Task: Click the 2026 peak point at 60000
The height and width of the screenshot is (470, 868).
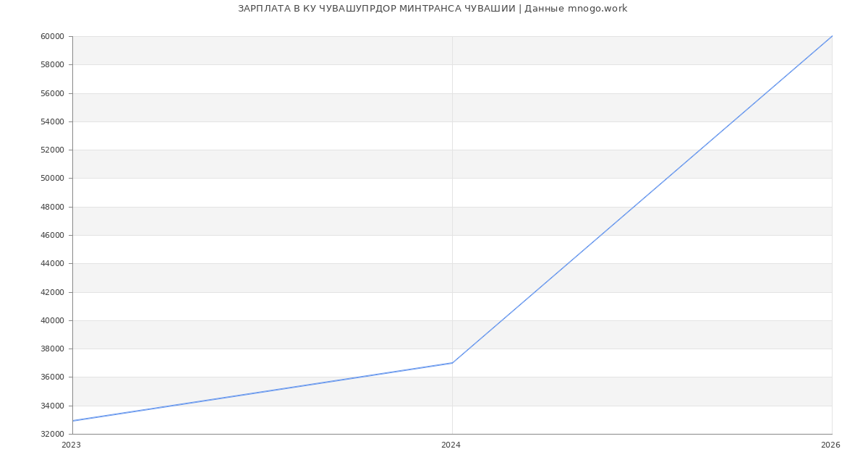Action: click(831, 37)
